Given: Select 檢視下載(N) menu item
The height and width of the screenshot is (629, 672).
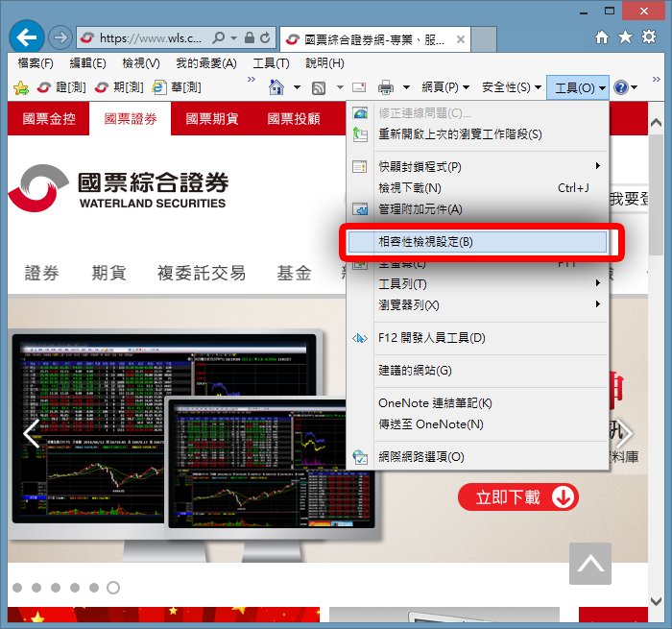Looking at the screenshot, I should tap(477, 188).
